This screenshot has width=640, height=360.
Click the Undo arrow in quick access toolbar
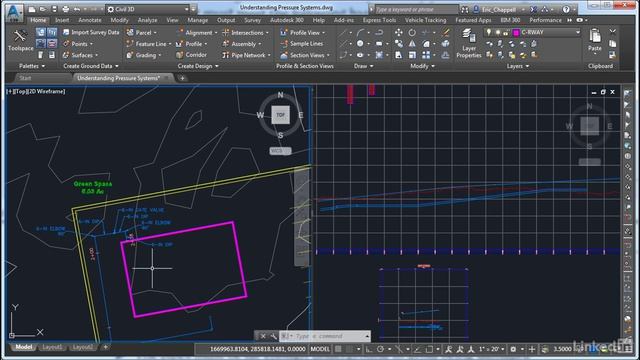coord(76,9)
